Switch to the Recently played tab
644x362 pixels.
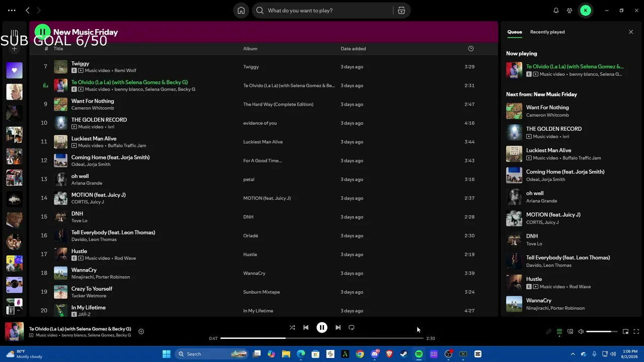[547, 32]
